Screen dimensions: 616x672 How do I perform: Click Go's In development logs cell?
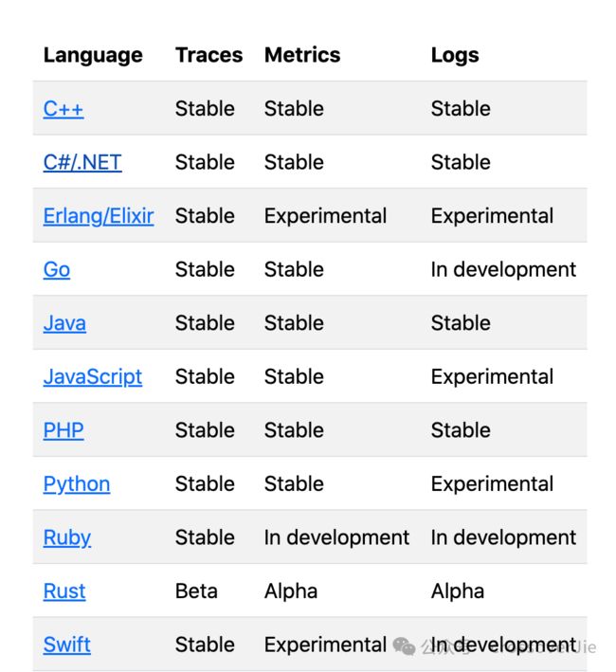503,269
